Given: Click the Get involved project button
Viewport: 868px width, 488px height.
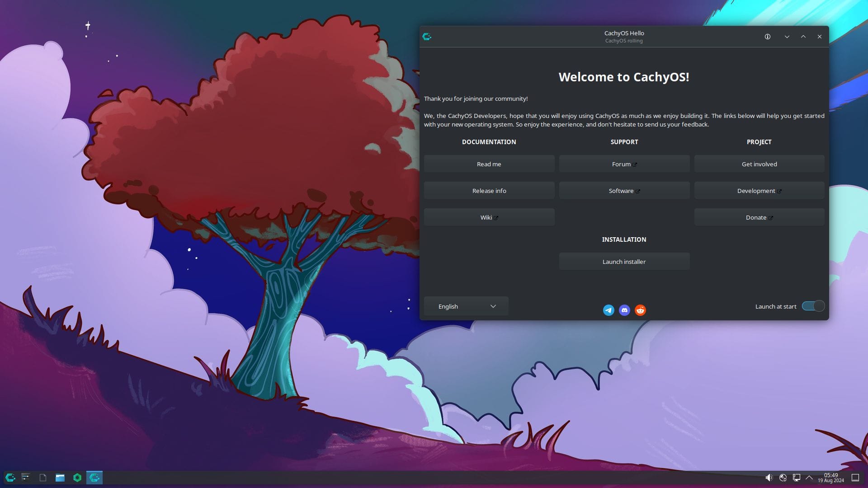Looking at the screenshot, I should point(759,164).
